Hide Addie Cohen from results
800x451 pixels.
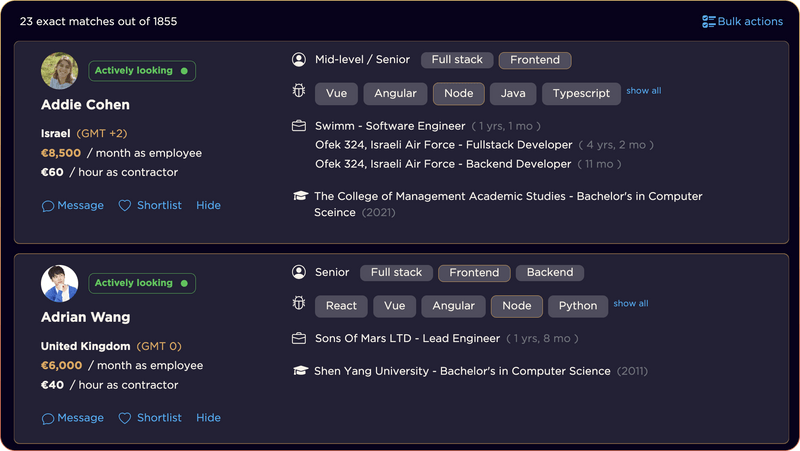[x=208, y=206]
